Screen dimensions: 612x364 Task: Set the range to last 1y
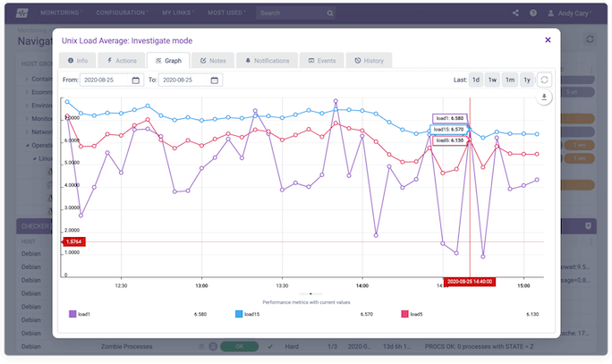[x=527, y=80]
